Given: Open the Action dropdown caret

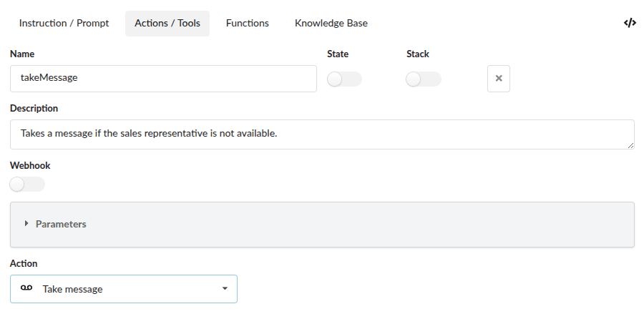Looking at the screenshot, I should (x=225, y=289).
